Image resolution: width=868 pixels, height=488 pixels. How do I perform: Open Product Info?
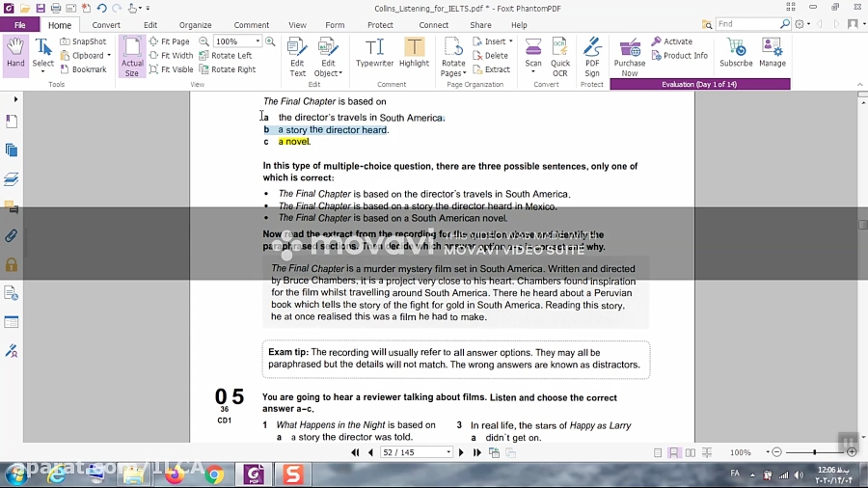pyautogui.click(x=680, y=55)
